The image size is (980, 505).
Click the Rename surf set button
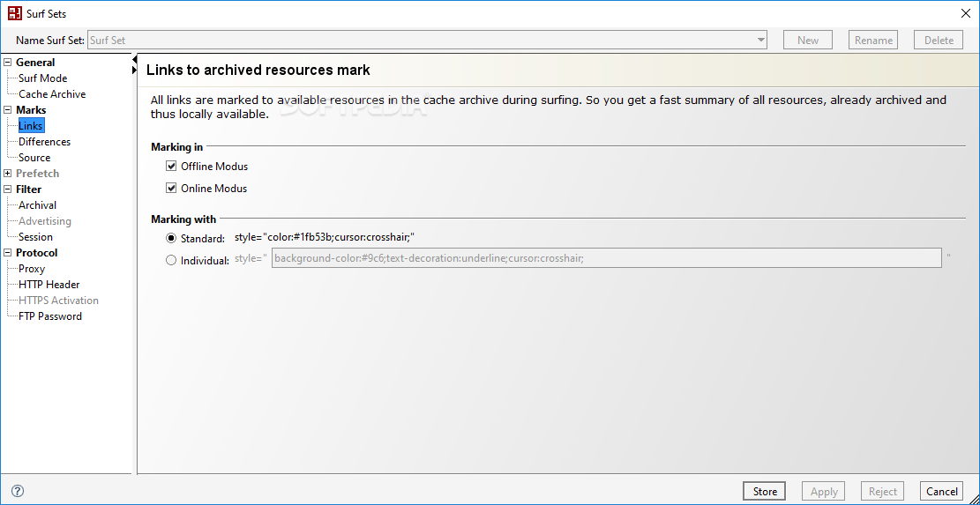[x=873, y=40]
